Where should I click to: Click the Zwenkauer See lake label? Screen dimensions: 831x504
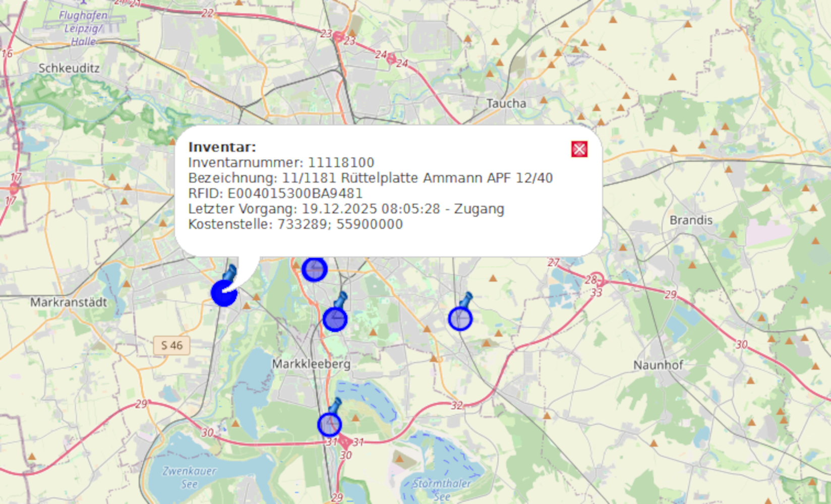pyautogui.click(x=189, y=477)
